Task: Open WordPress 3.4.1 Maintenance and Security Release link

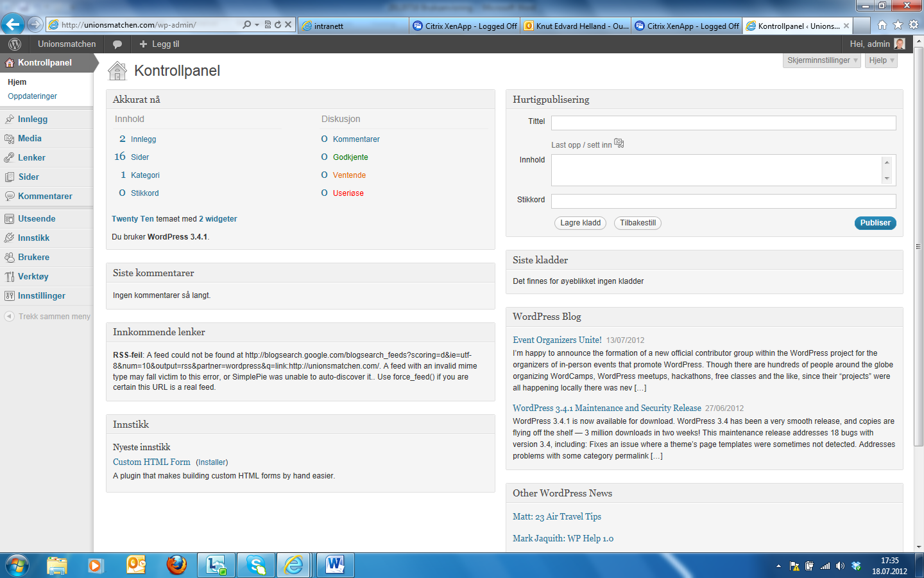Action: click(607, 408)
